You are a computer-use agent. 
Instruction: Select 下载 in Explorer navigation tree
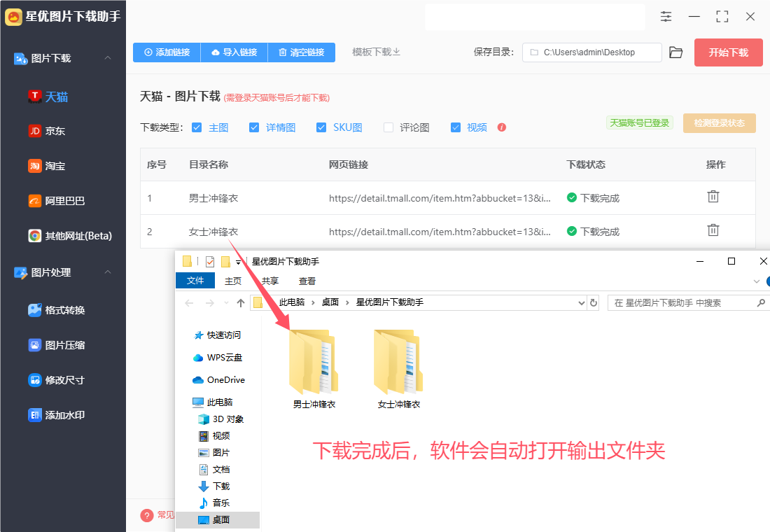pyautogui.click(x=213, y=486)
